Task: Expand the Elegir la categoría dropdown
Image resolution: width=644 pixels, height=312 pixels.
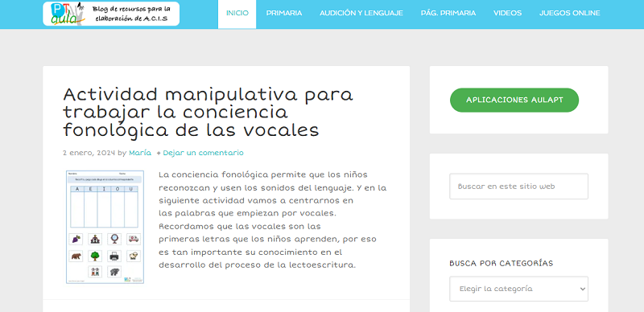Action: (518, 289)
